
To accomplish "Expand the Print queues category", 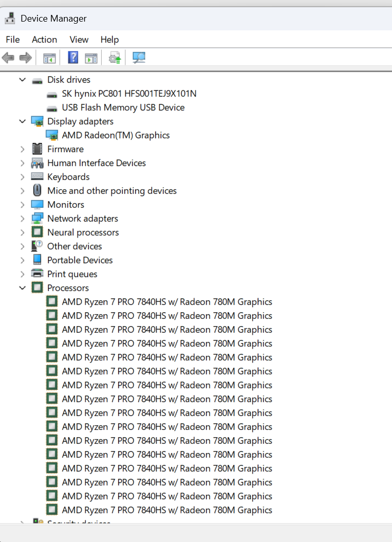I will (x=23, y=274).
